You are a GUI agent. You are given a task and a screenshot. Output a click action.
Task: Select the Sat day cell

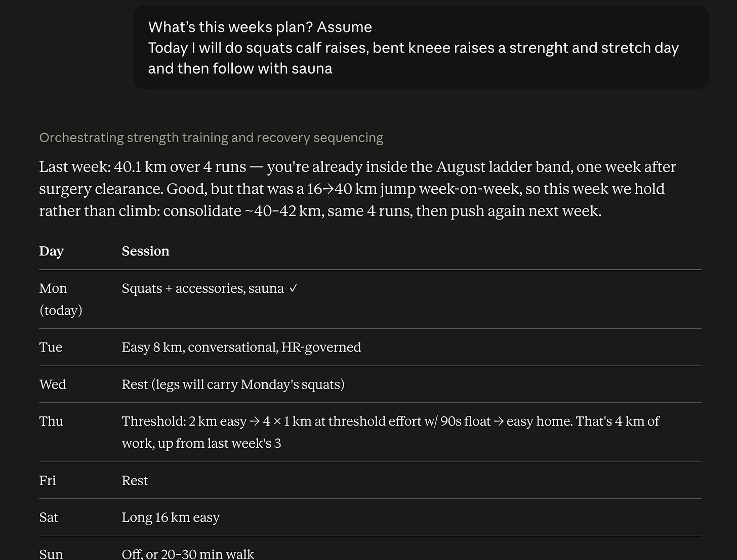(49, 518)
